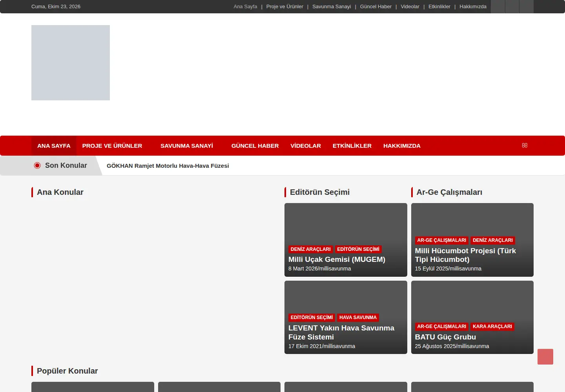Open the Milli Hücumbot card thumbnail image

472,220
